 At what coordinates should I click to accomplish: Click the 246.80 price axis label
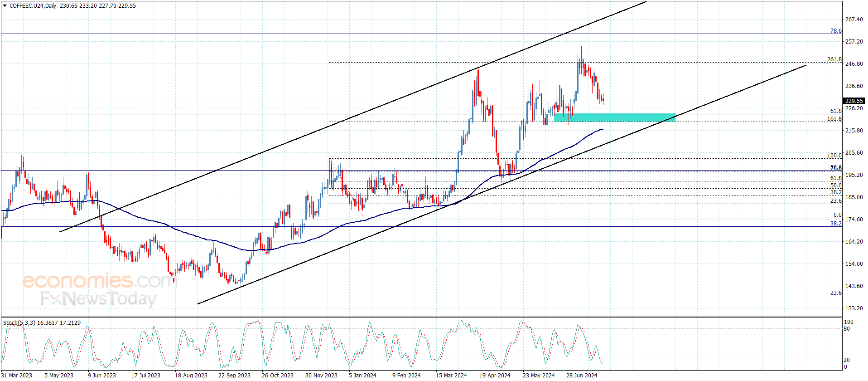click(x=854, y=64)
